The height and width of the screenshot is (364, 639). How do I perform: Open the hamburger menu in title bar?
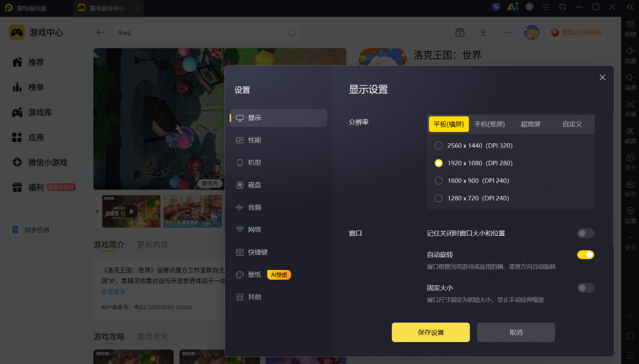(546, 7)
